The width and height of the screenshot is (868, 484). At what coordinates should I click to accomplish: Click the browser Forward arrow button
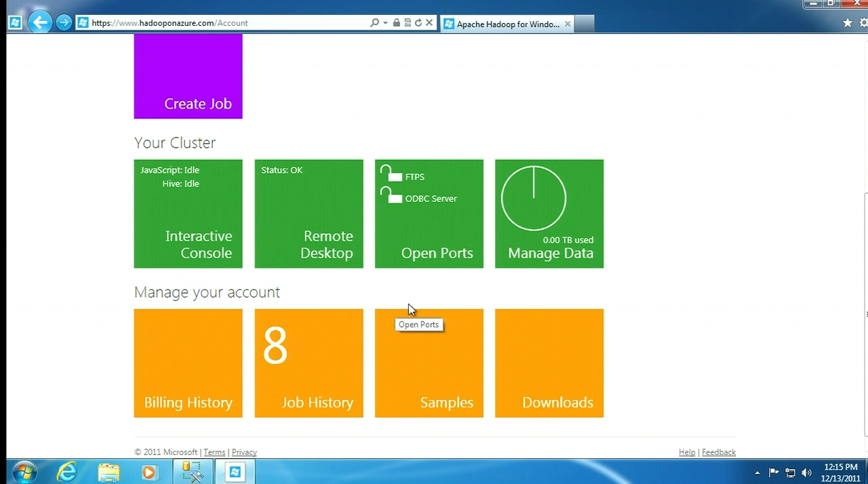[x=64, y=23]
